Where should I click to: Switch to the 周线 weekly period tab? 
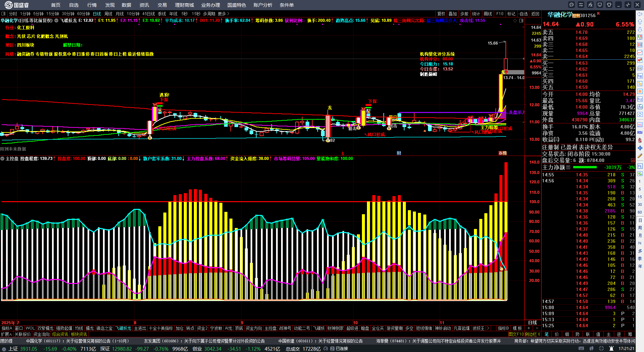pos(108,14)
